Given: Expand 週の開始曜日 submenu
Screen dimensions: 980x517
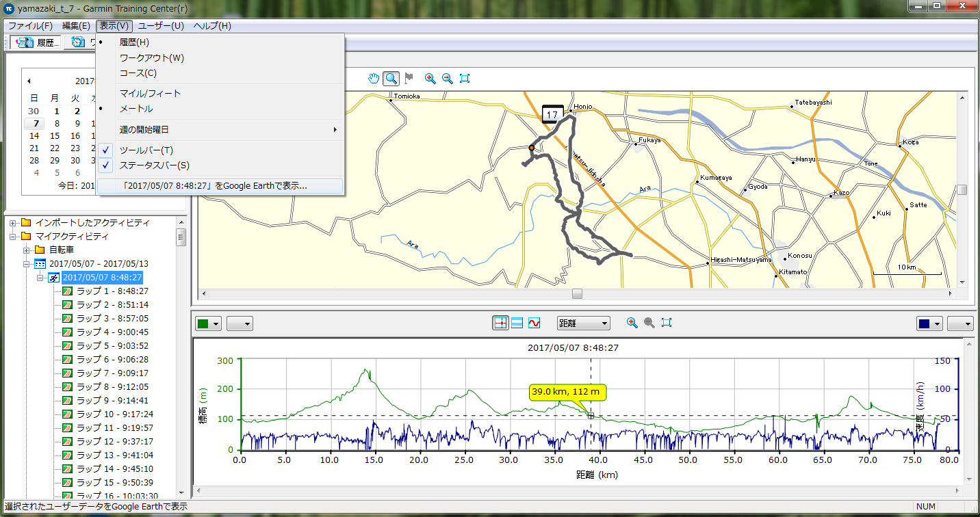Looking at the screenshot, I should [x=220, y=129].
